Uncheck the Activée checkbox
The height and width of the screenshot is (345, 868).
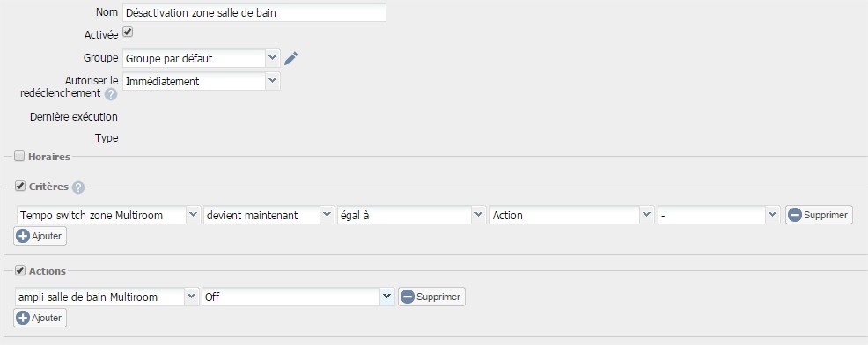pyautogui.click(x=128, y=33)
